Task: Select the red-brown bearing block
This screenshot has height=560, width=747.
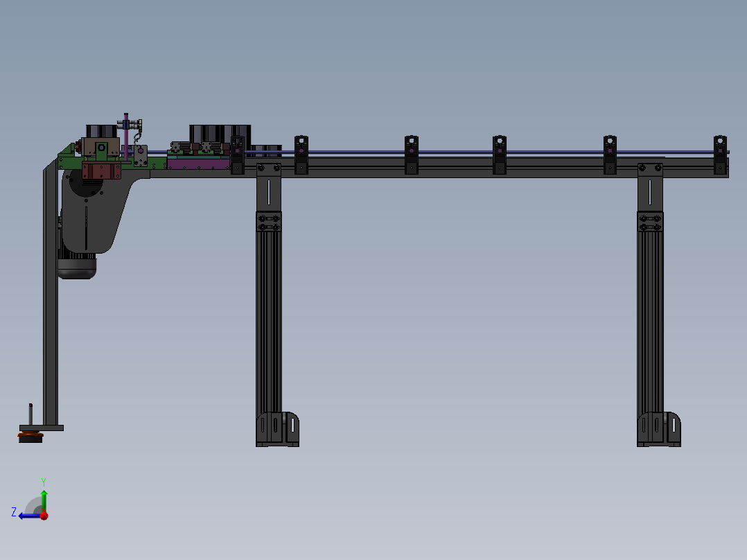Action: 101,170
